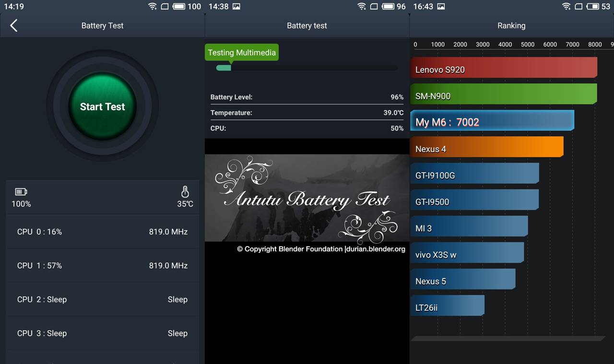Click the Testing Multimedia progress bar
The width and height of the screenshot is (614, 364).
tap(307, 68)
